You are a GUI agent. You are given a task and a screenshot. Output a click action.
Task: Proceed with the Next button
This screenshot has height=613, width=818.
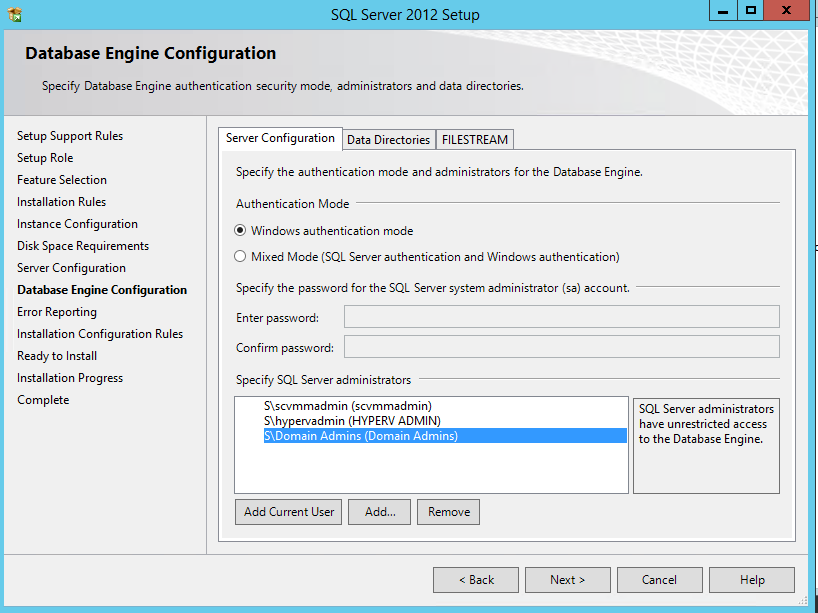pyautogui.click(x=568, y=580)
